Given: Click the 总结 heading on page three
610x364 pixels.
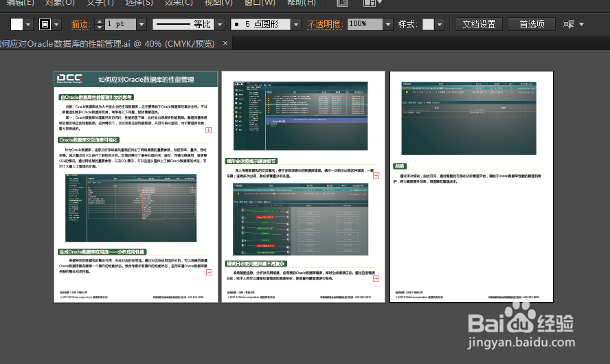Looking at the screenshot, I should coord(400,166).
